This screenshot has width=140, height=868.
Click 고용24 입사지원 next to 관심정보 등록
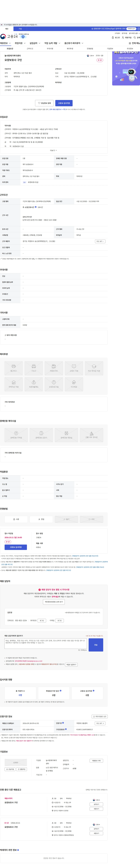click(64, 103)
